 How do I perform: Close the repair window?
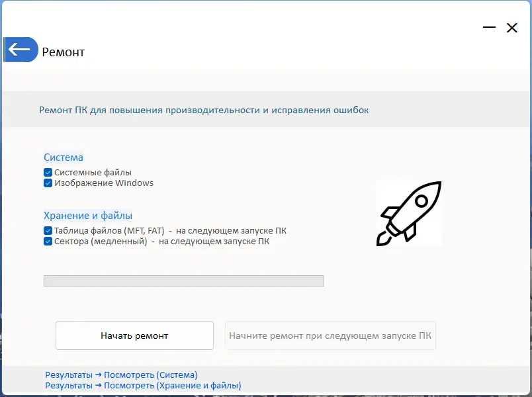tap(512, 28)
